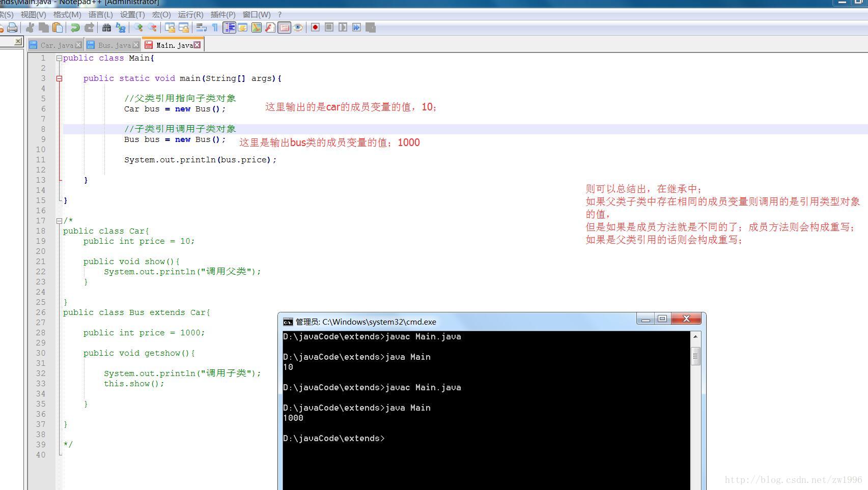Open the 窗口(W) menu
Viewport: 868px width, 490px height.
pos(257,14)
